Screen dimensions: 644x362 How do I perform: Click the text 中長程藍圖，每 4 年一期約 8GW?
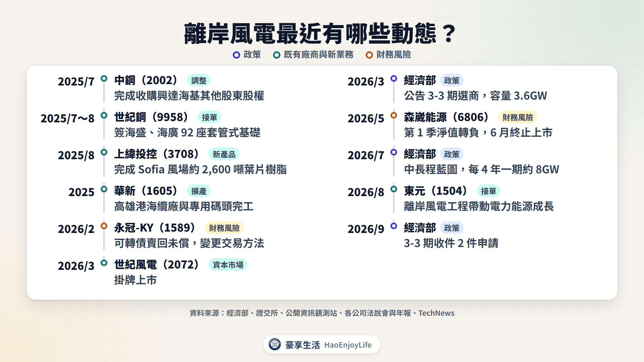[481, 170]
